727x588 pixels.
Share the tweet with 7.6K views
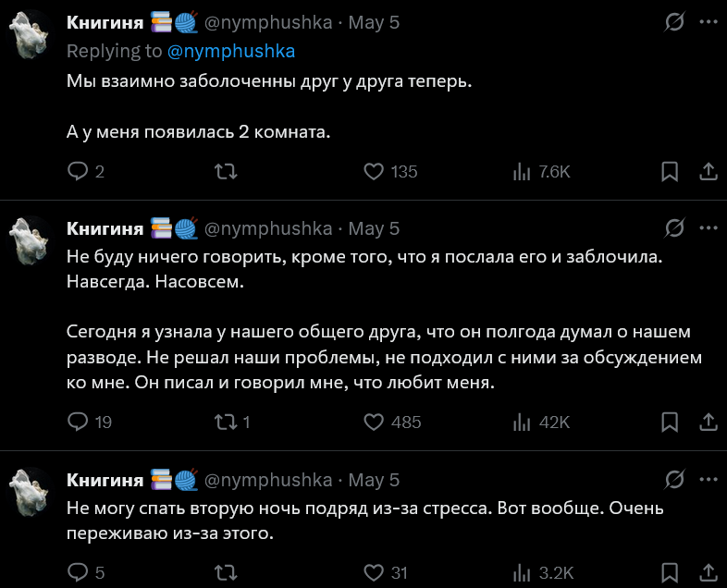point(707,171)
